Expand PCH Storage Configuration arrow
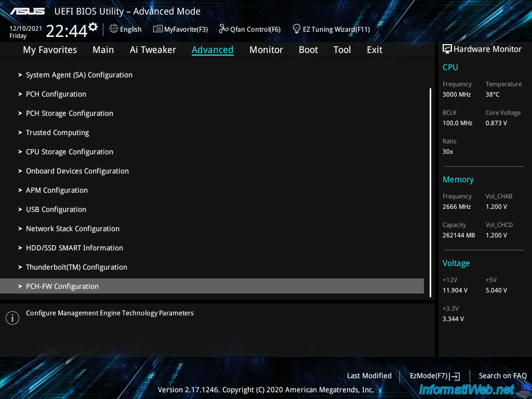 [20, 113]
